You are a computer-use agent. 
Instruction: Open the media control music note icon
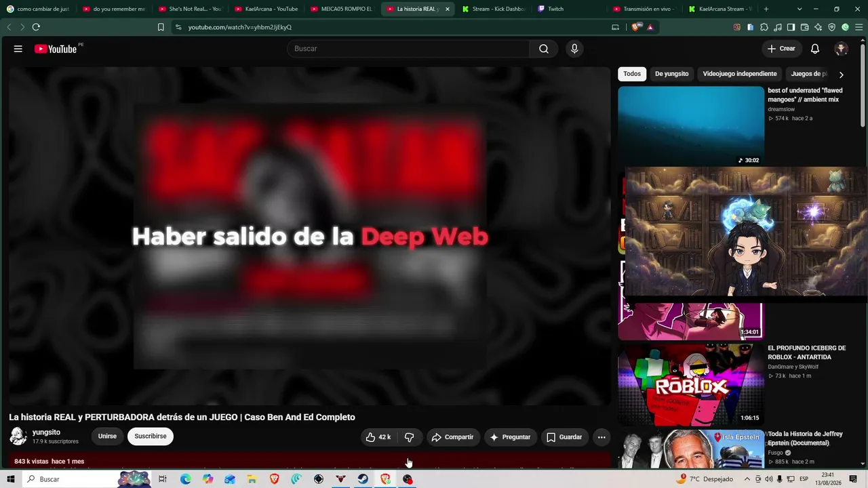(x=778, y=27)
